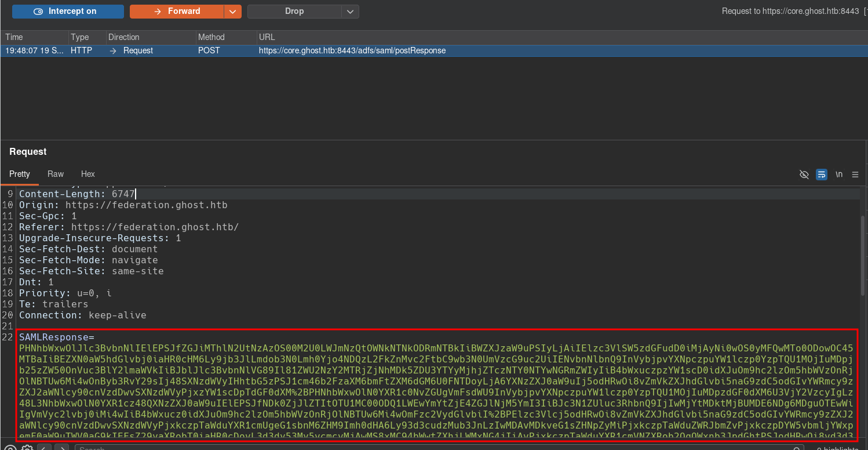This screenshot has width=868, height=450.
Task: Expand the Drop button dropdown arrow
Action: click(x=350, y=12)
